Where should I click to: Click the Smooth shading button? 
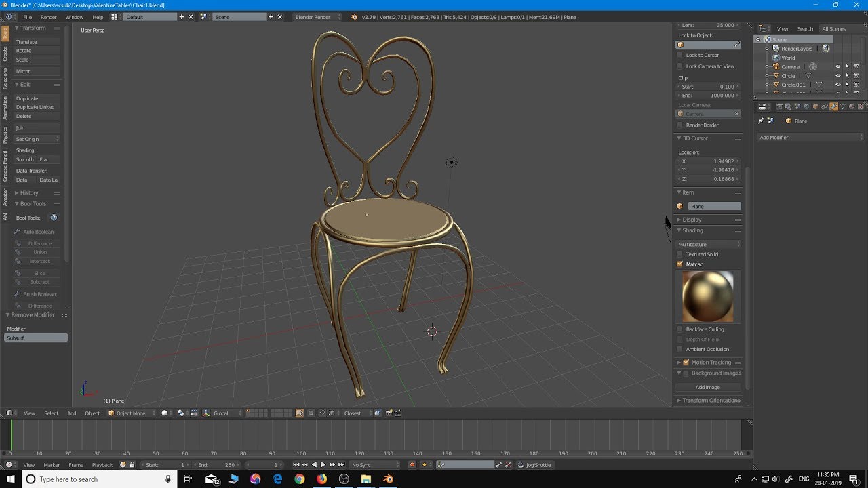[25, 159]
